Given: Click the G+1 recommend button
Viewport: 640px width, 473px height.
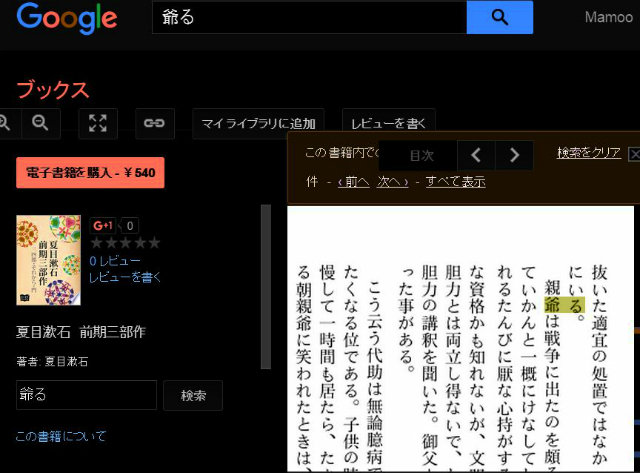Looking at the screenshot, I should click(103, 225).
